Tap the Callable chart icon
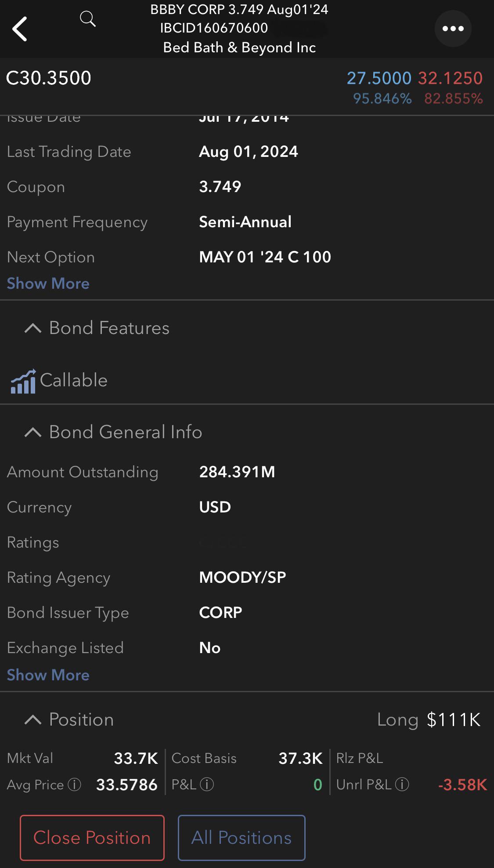 (23, 381)
